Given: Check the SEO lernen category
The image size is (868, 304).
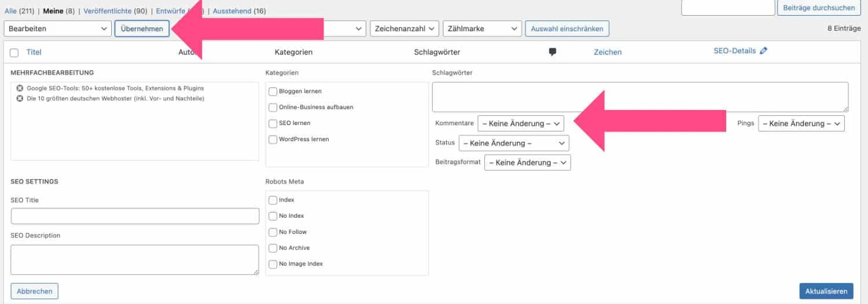Looking at the screenshot, I should coord(273,123).
